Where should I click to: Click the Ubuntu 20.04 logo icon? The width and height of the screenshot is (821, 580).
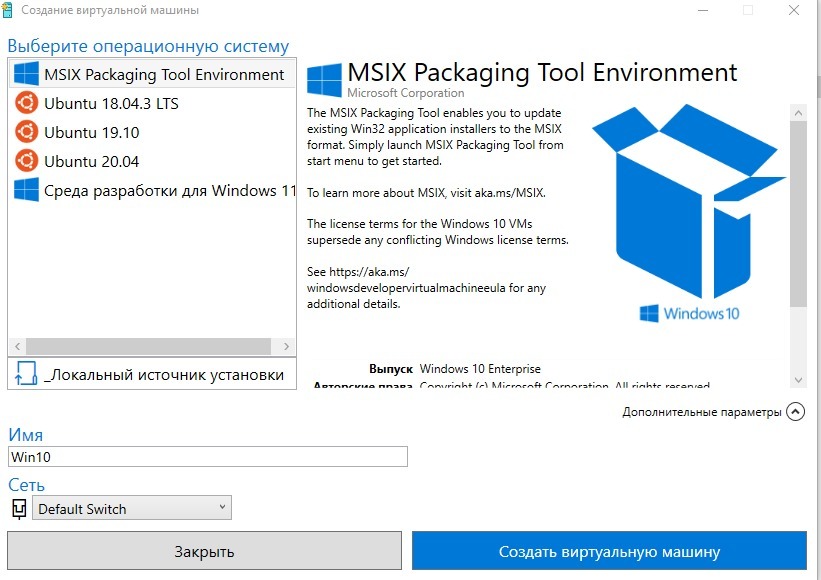point(27,161)
